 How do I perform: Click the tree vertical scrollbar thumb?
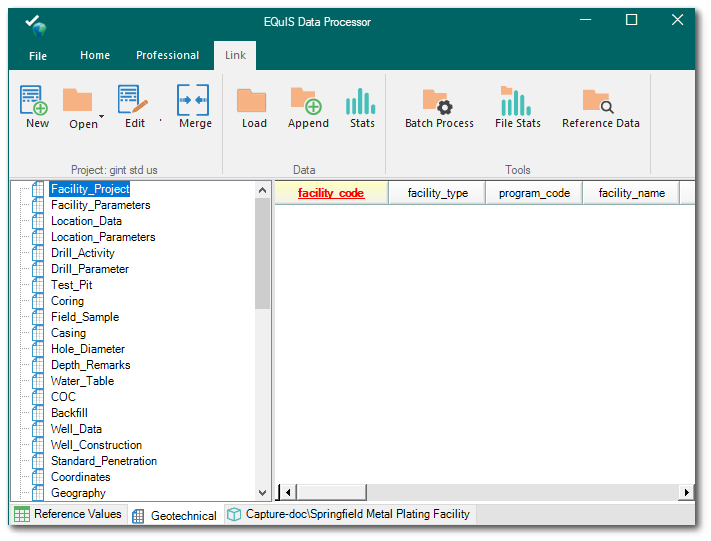point(262,253)
